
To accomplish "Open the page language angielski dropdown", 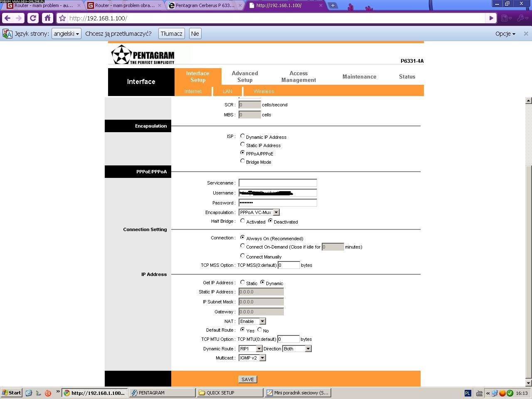I will [66, 34].
